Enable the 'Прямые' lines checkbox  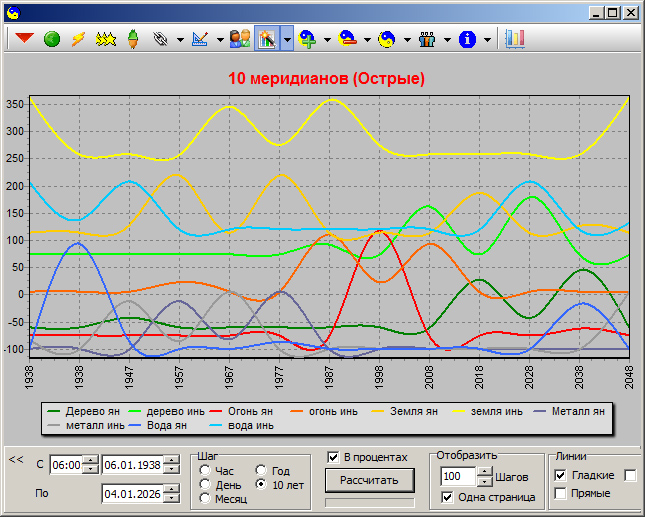pyautogui.click(x=560, y=493)
